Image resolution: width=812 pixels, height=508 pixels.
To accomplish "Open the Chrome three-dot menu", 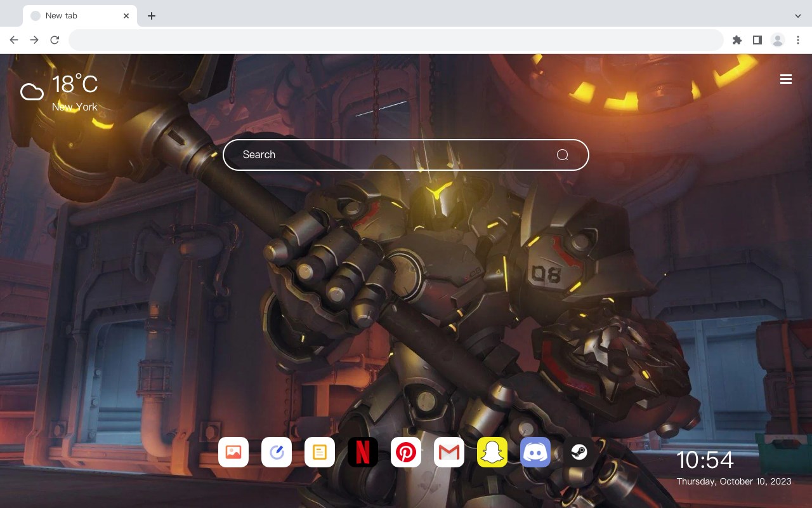I will point(798,40).
